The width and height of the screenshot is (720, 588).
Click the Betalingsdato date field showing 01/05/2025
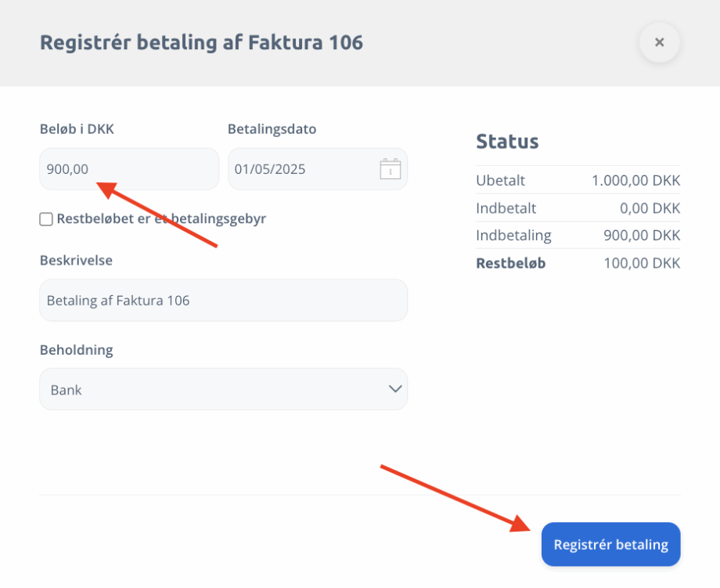(317, 169)
